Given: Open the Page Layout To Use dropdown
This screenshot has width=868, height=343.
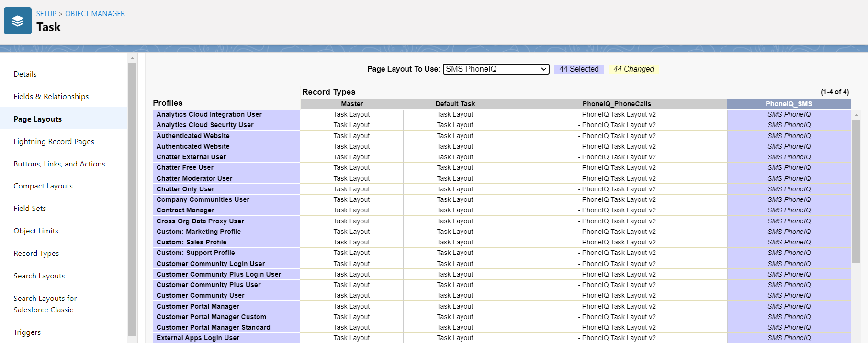Looking at the screenshot, I should coord(496,69).
